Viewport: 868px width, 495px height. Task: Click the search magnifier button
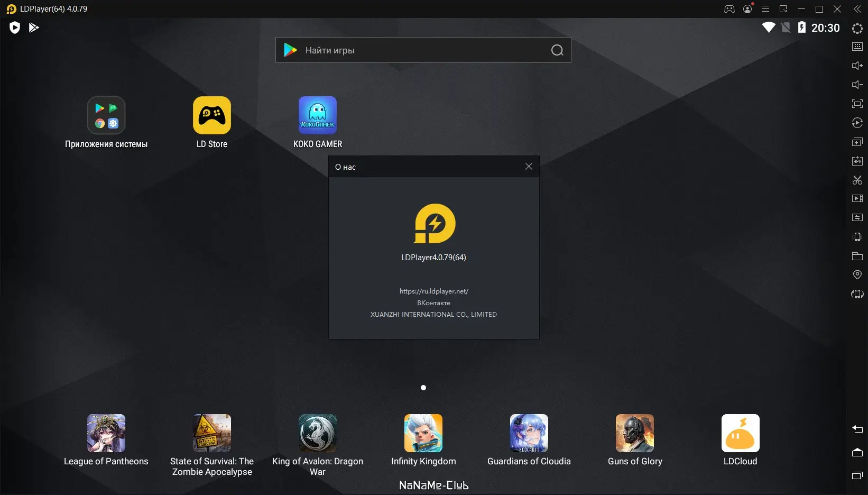tap(557, 50)
